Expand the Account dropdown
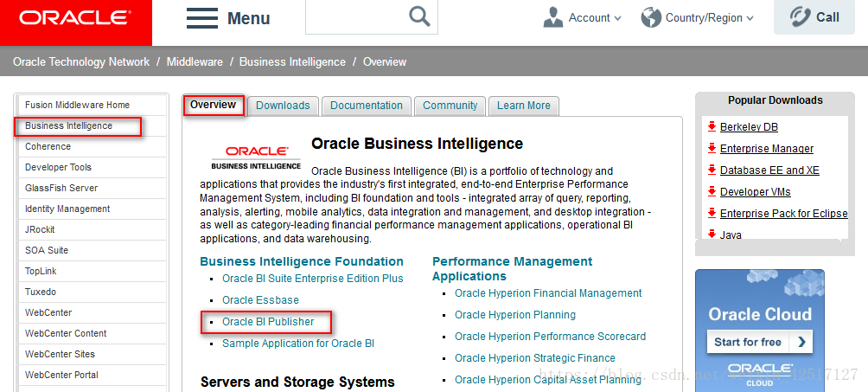Image resolution: width=868 pixels, height=392 pixels. (617, 18)
